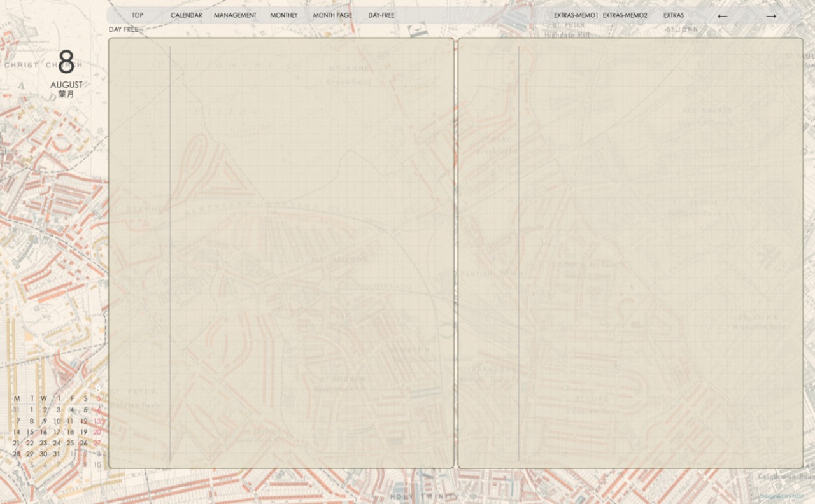The image size is (815, 504).
Task: Select date 21 in the mini calendar
Action: click(x=17, y=443)
